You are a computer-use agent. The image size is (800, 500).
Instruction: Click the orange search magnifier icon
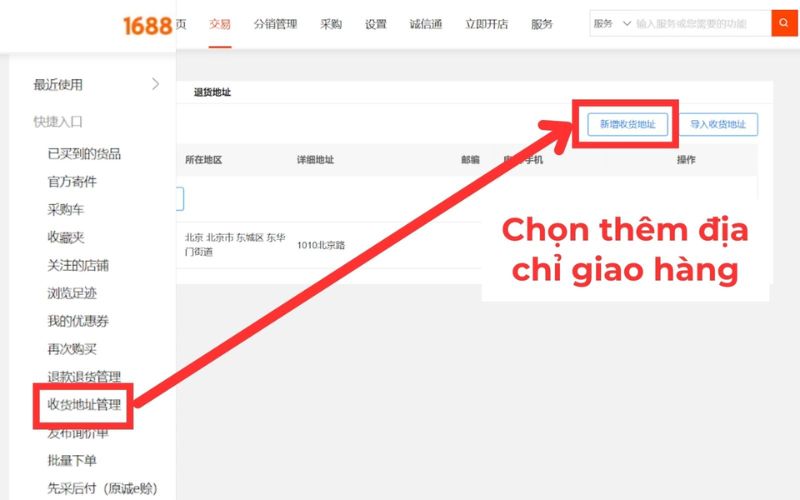coord(784,23)
